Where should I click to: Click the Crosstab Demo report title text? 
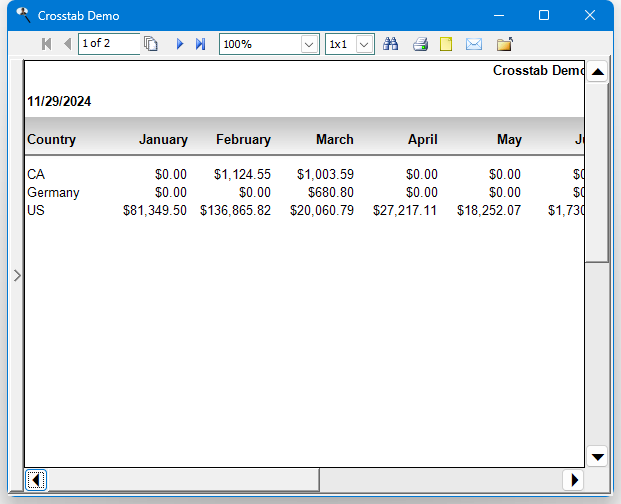538,70
